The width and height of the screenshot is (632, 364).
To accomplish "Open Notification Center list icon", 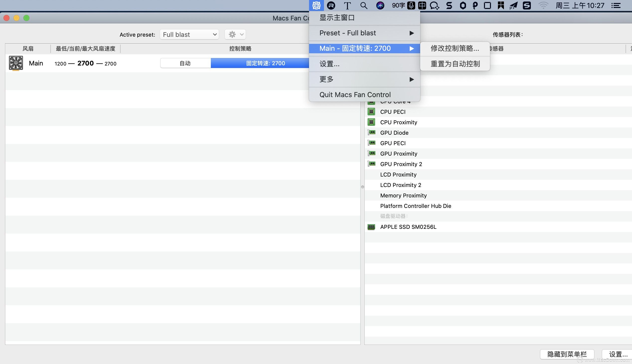I will (x=616, y=5).
